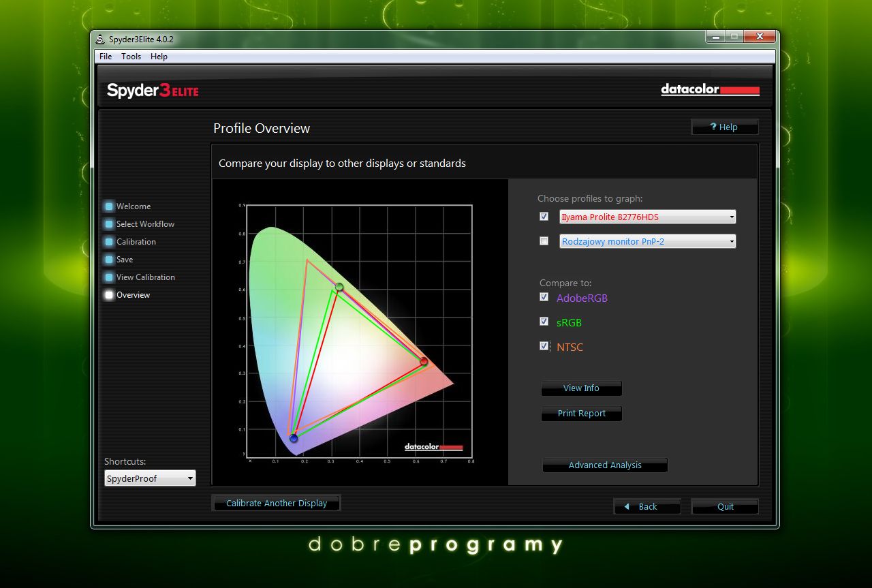Open the Iiyama Prolite B2776HDS profile dropdown
Screen dimensions: 872x588
[x=647, y=217]
